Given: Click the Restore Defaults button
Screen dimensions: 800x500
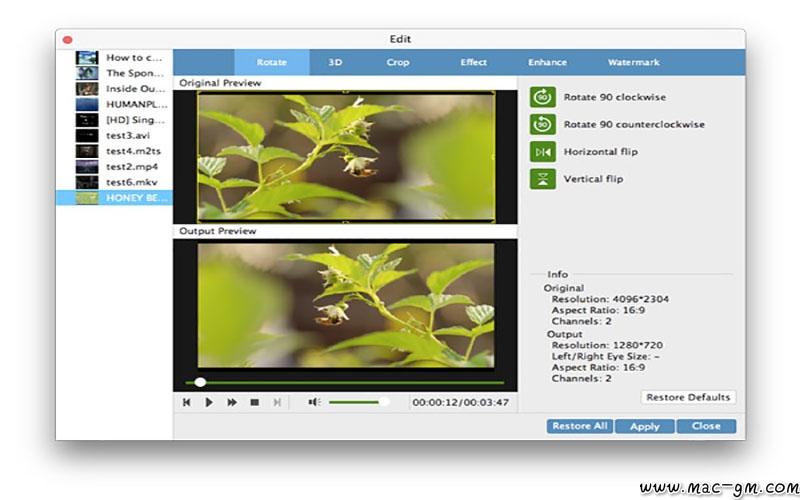Looking at the screenshot, I should (688, 397).
